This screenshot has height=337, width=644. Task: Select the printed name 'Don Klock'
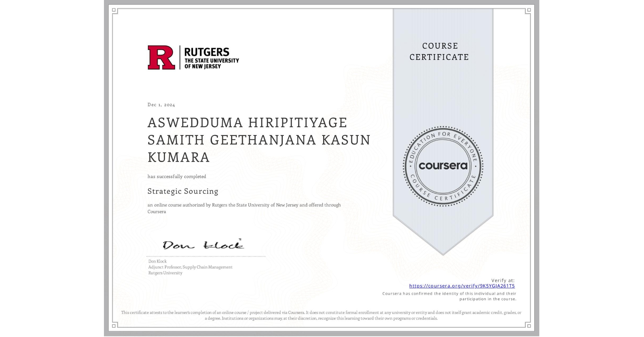[157, 261]
